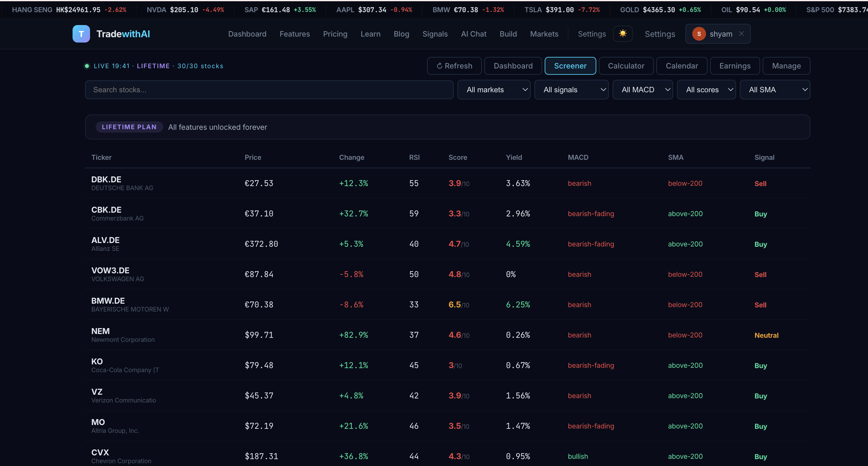Click the TradewithAI brand name
The image size is (868, 466).
point(123,34)
